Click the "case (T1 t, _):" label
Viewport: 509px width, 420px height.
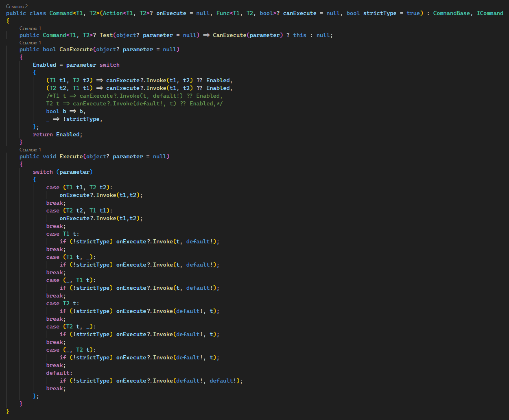pyautogui.click(x=71, y=257)
